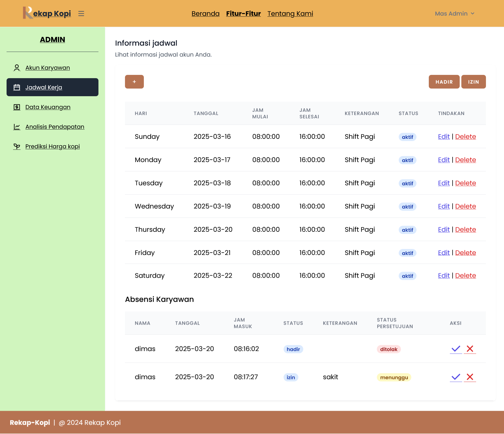Screen dimensions: 504x434
Task: Click the 08:16:02 jam masuk cell
Action: (246, 349)
